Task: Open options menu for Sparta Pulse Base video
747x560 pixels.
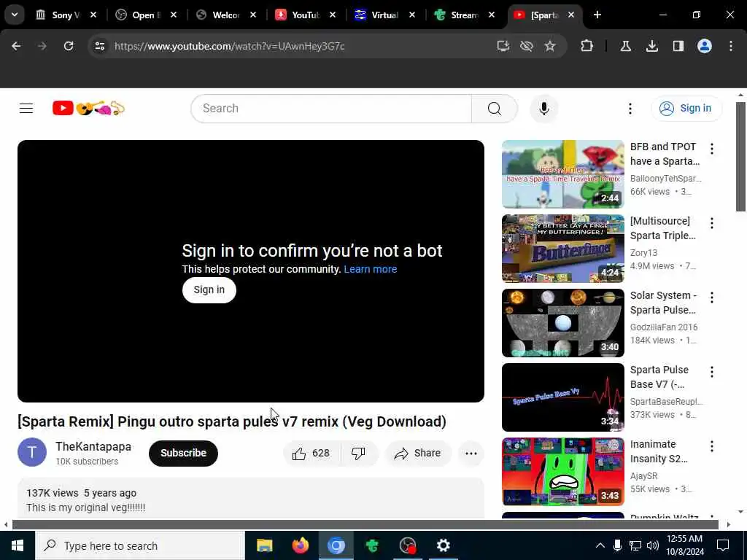Action: (x=712, y=372)
